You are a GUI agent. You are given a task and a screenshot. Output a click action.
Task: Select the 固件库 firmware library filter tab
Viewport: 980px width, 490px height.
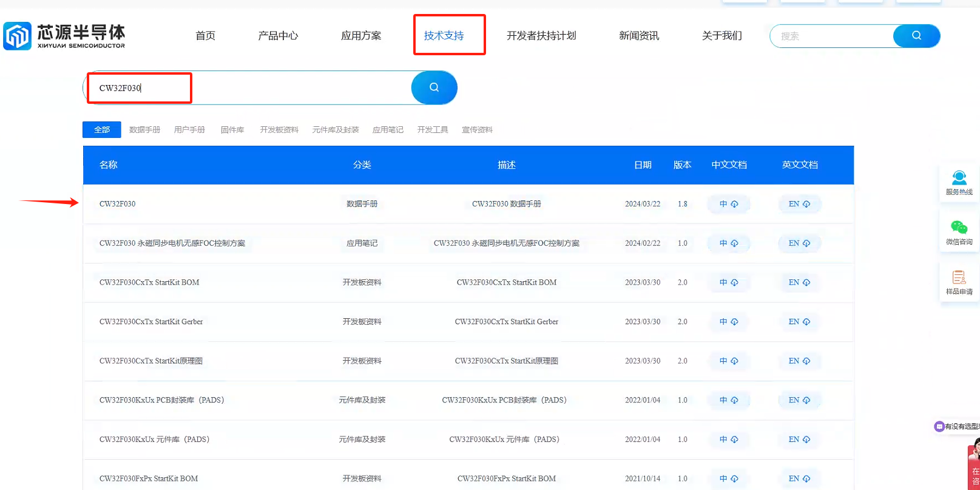tap(232, 130)
